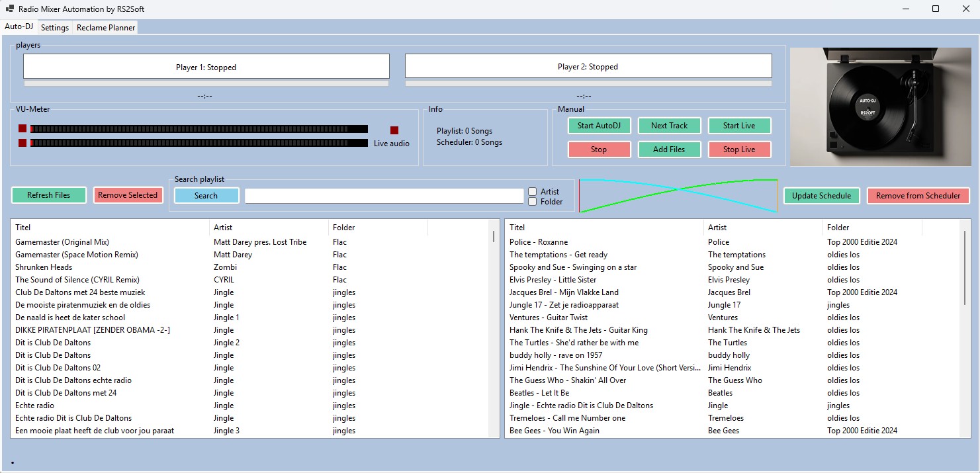Click Start AutoDJ
The height and width of the screenshot is (473, 980).
599,125
